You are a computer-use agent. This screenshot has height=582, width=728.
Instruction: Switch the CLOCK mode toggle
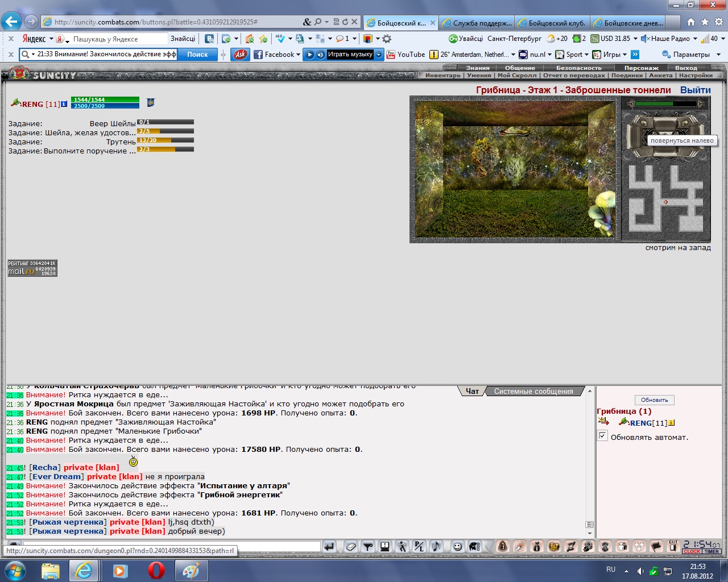tap(692, 551)
